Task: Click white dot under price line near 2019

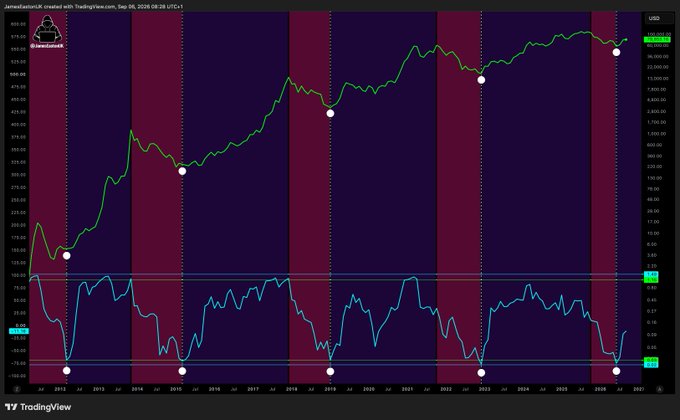Action: tap(330, 113)
